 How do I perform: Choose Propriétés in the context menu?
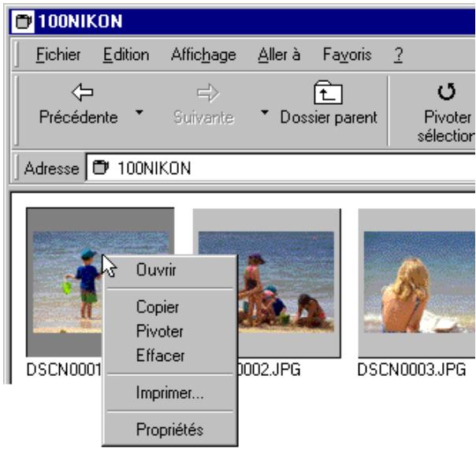point(169,430)
